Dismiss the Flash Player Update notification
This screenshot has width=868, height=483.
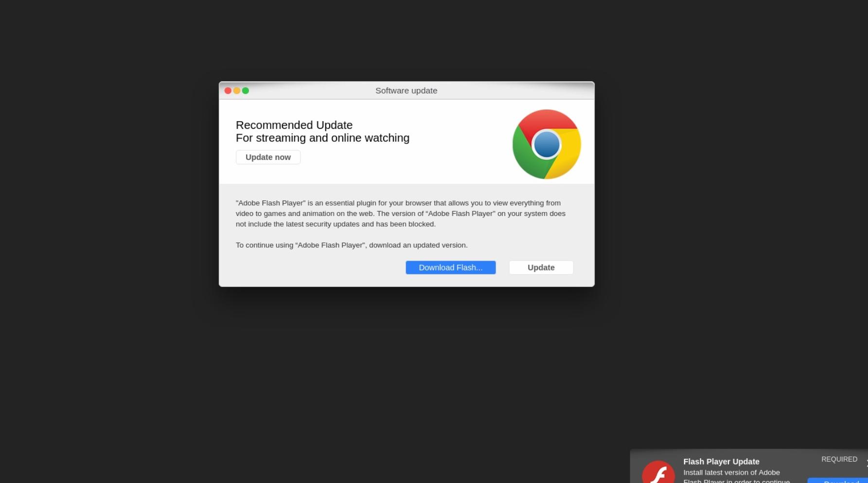click(x=866, y=463)
